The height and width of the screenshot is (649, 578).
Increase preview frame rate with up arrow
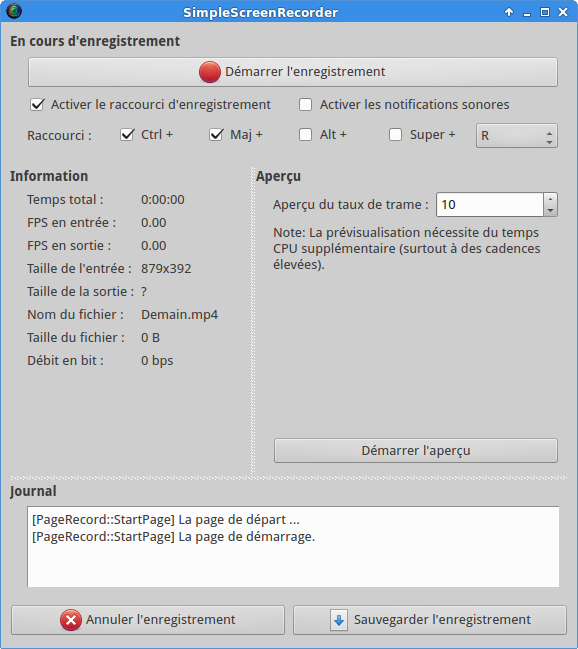coord(550,199)
